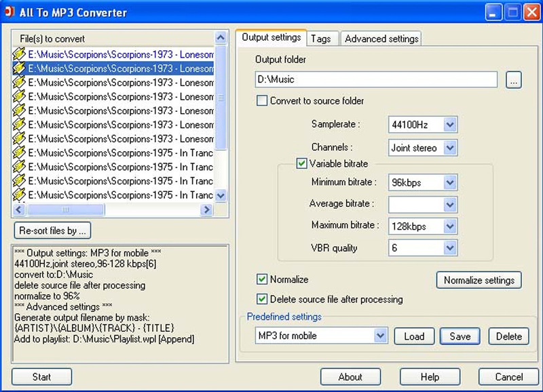543x392 pixels.
Task: Open Normalize settings
Action: 479,280
